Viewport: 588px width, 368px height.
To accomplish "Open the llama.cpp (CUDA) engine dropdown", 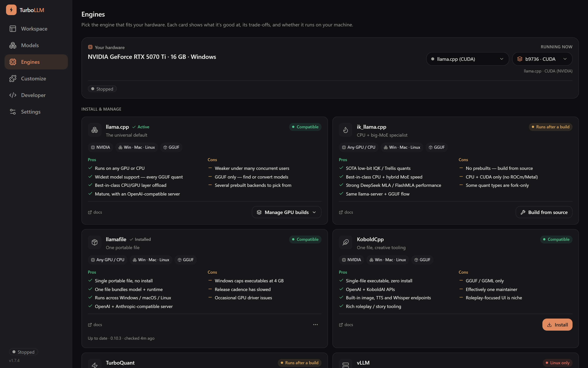I will 468,59.
